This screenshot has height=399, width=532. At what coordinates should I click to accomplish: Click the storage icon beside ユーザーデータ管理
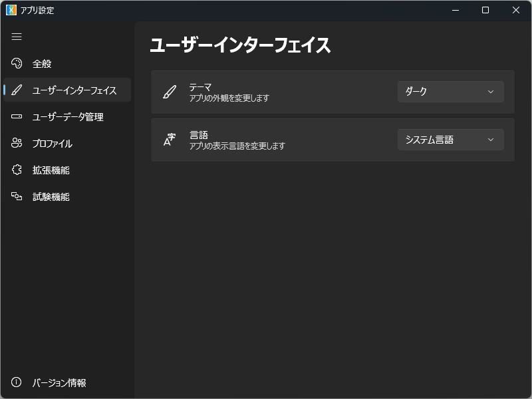click(x=16, y=116)
